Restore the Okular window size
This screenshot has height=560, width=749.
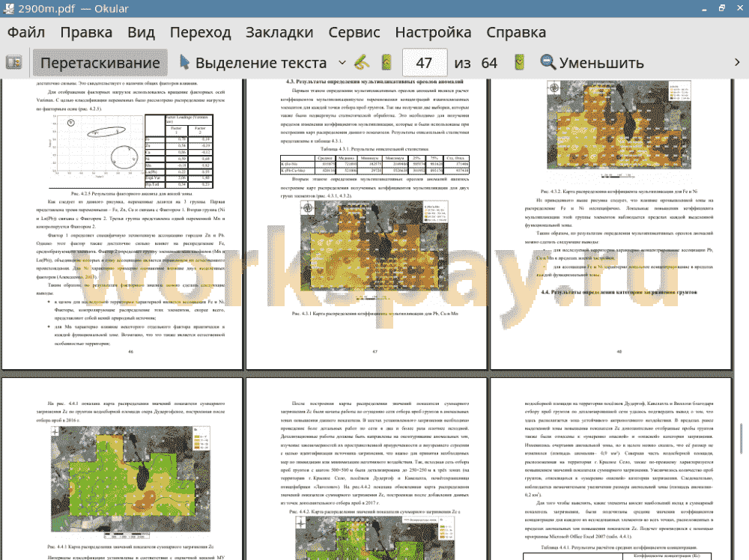(x=722, y=8)
